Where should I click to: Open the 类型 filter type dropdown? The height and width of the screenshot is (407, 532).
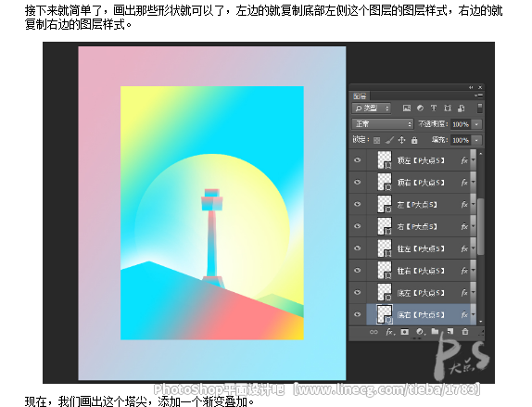click(371, 108)
